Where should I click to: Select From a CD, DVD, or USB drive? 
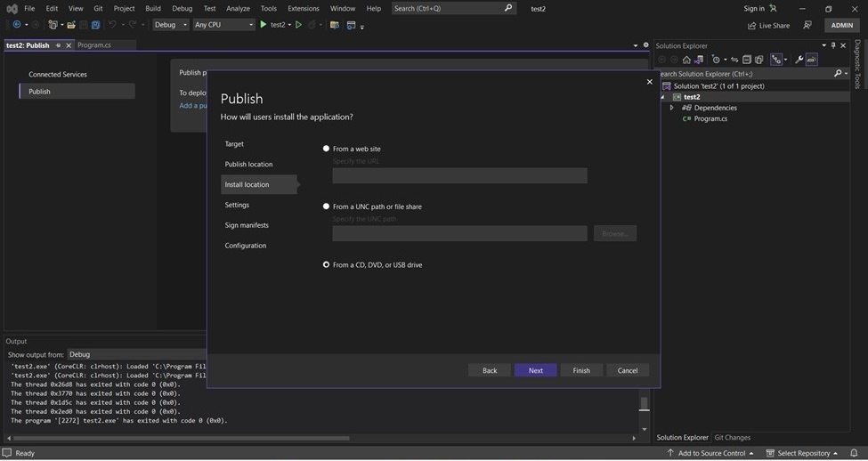click(x=326, y=264)
